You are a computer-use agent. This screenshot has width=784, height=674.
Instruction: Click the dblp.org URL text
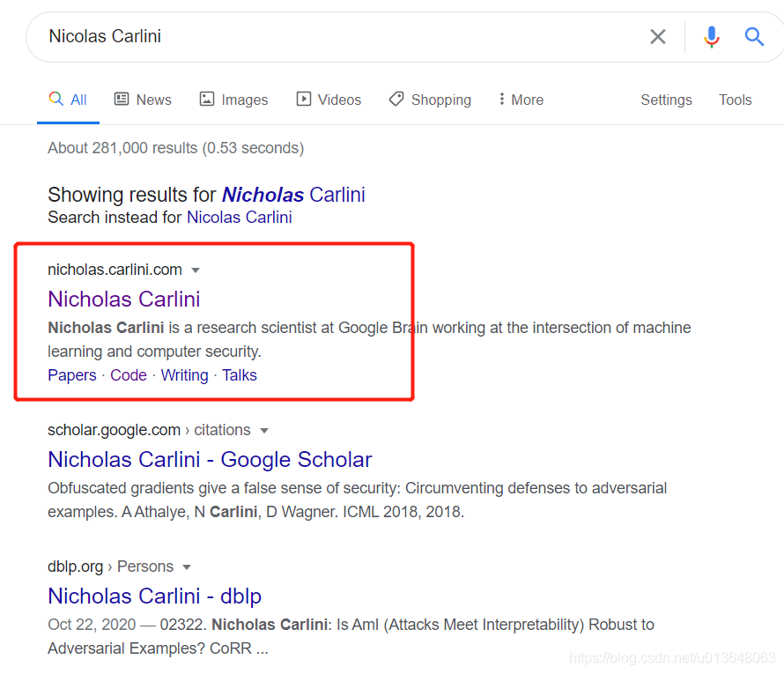75,567
